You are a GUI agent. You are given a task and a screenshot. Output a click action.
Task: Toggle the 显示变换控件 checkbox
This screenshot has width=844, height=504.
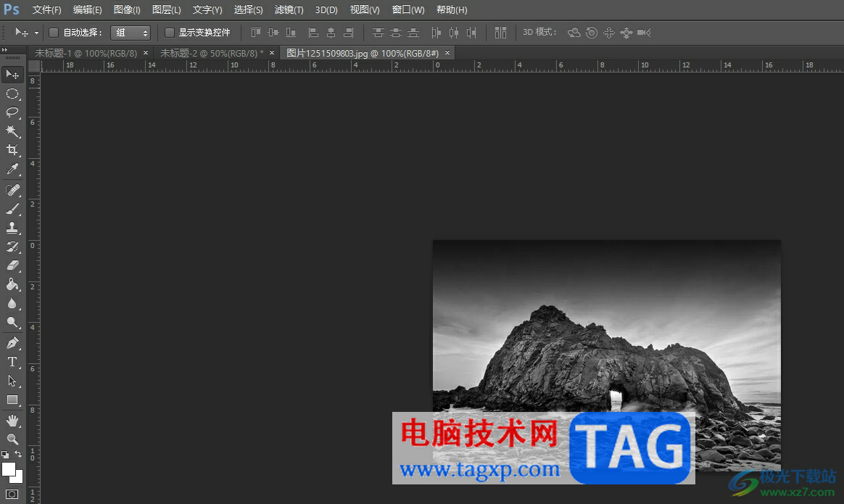[x=170, y=33]
